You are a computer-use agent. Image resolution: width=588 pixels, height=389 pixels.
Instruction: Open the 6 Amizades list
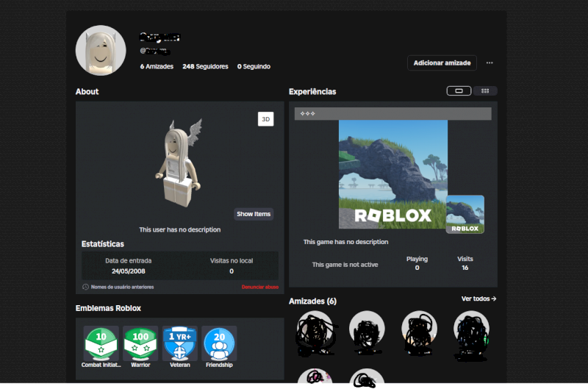pyautogui.click(x=157, y=66)
